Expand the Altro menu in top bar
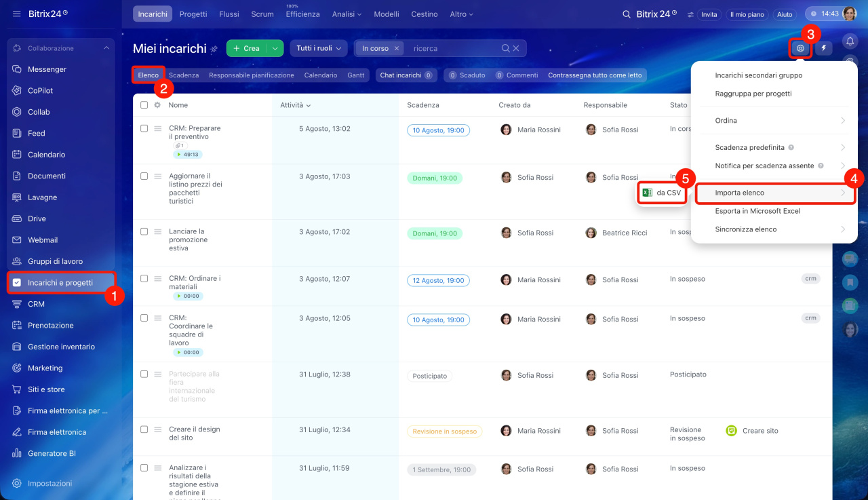 [x=461, y=14]
